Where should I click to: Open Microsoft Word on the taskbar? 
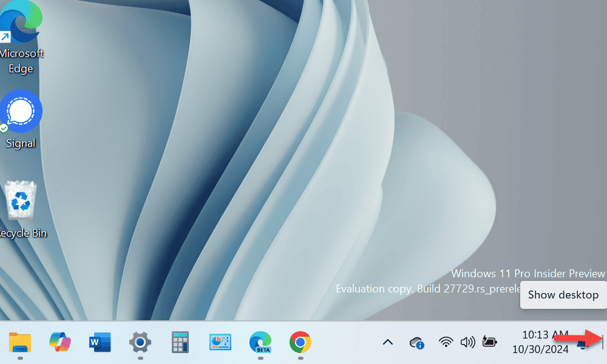(x=100, y=342)
